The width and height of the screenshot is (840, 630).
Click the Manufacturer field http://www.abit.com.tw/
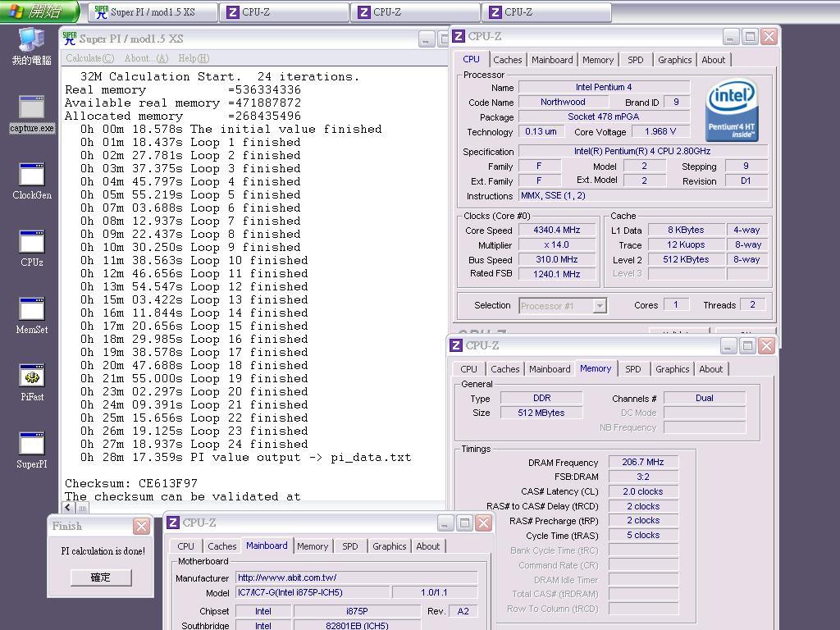[356, 577]
